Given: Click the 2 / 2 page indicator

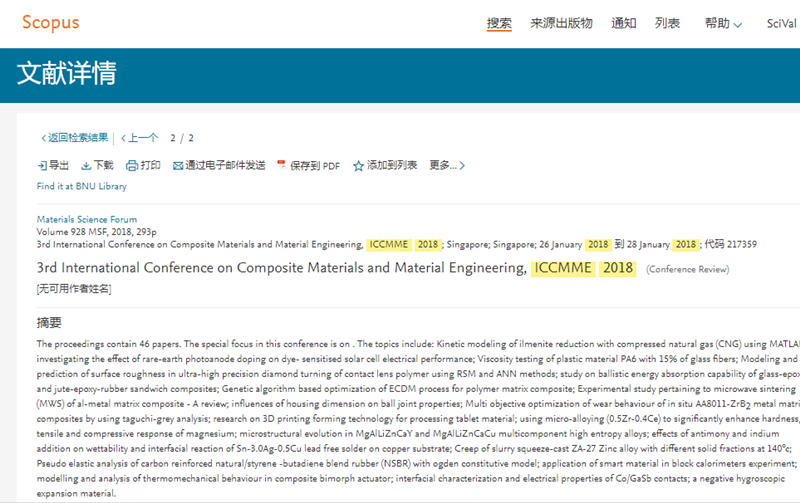Looking at the screenshot, I should coord(182,138).
